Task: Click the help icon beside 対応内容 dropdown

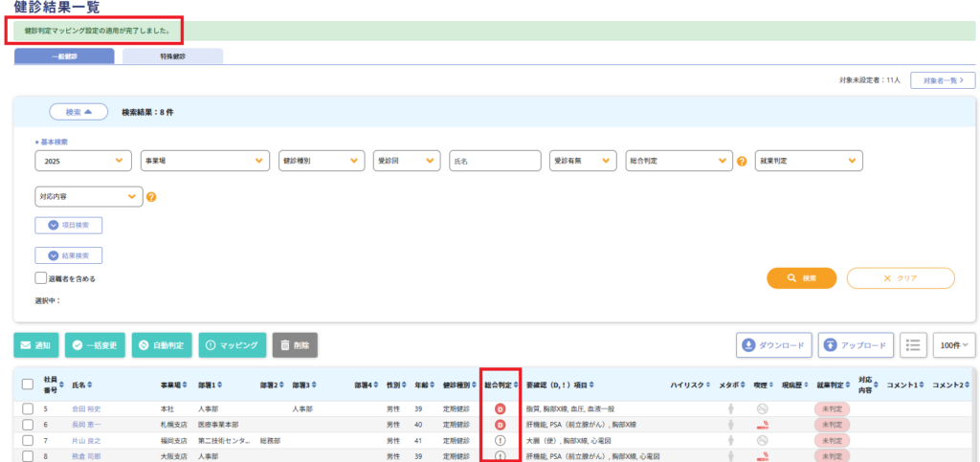Action: (x=151, y=197)
